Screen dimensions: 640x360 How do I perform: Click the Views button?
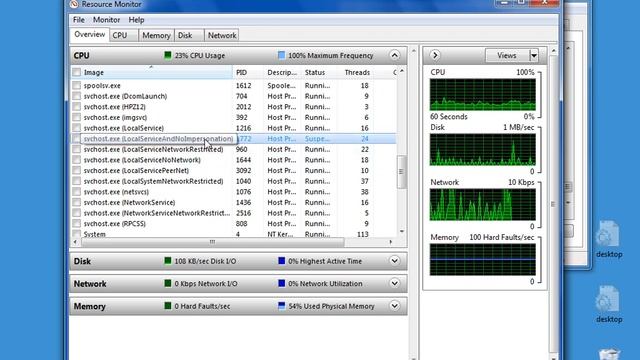tap(507, 55)
